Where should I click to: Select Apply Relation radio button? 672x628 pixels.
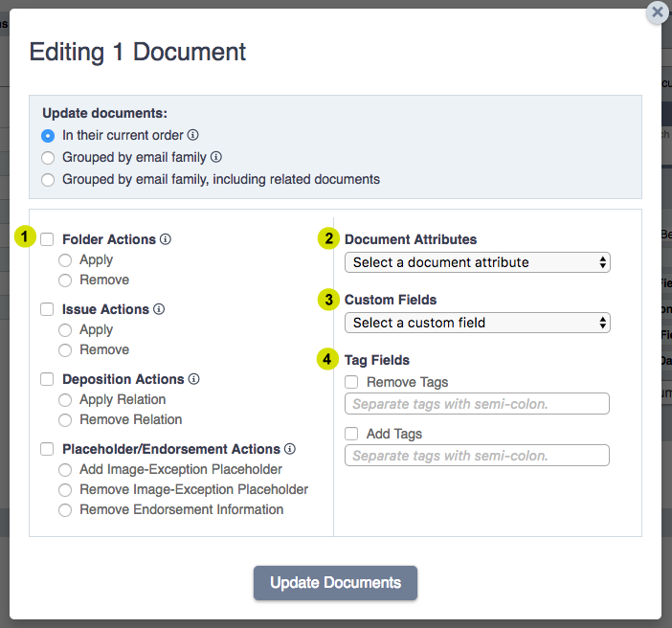[x=65, y=400]
